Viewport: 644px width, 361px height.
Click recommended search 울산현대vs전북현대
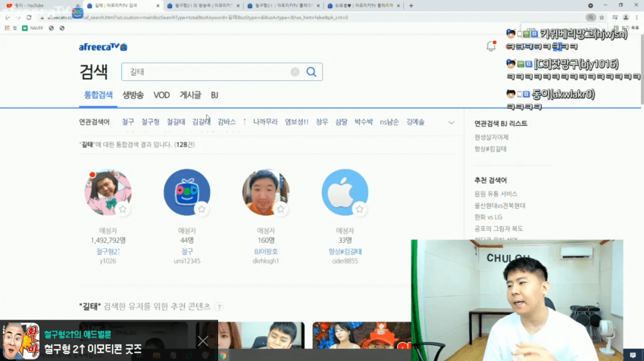(x=500, y=205)
